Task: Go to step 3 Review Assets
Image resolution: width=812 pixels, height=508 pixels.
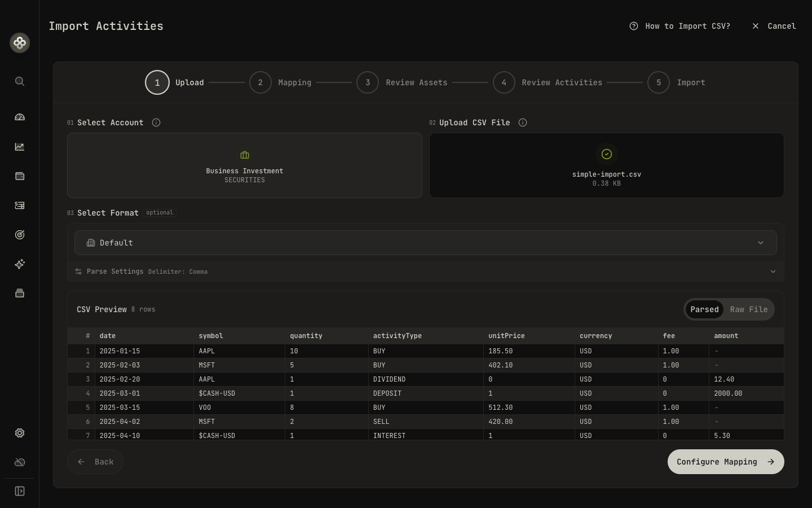Action: 402,82
